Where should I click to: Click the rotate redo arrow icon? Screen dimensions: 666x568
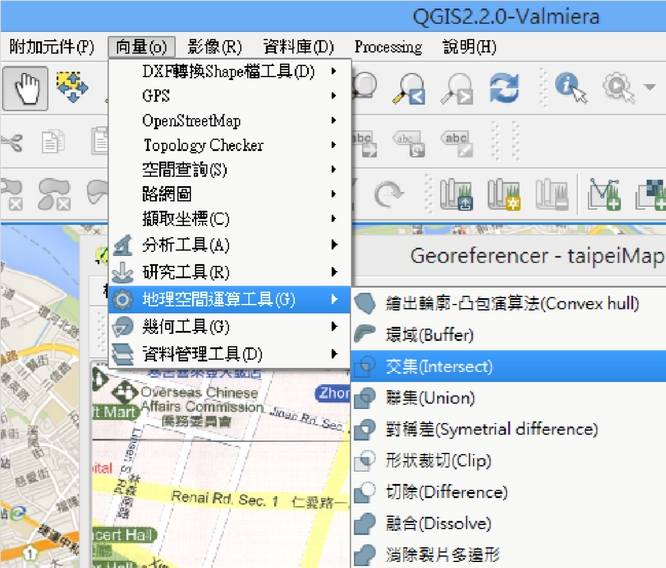point(388,194)
